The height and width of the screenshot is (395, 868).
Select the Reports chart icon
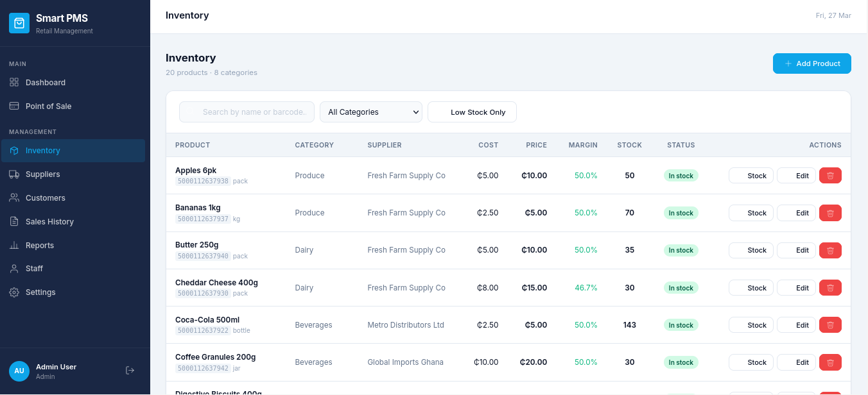click(x=14, y=245)
